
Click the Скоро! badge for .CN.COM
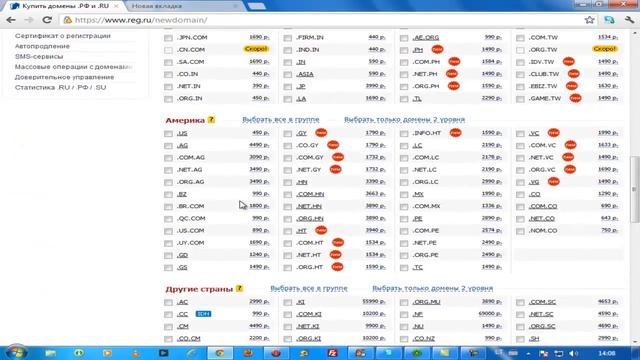pyautogui.click(x=256, y=49)
